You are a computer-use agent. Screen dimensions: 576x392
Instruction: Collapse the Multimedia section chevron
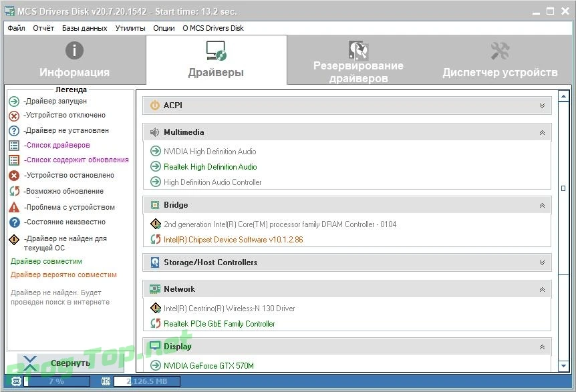point(542,132)
